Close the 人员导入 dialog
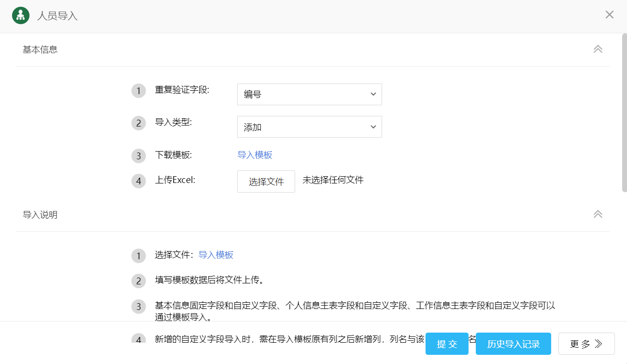Viewport: 627px width, 364px height. coord(609,15)
